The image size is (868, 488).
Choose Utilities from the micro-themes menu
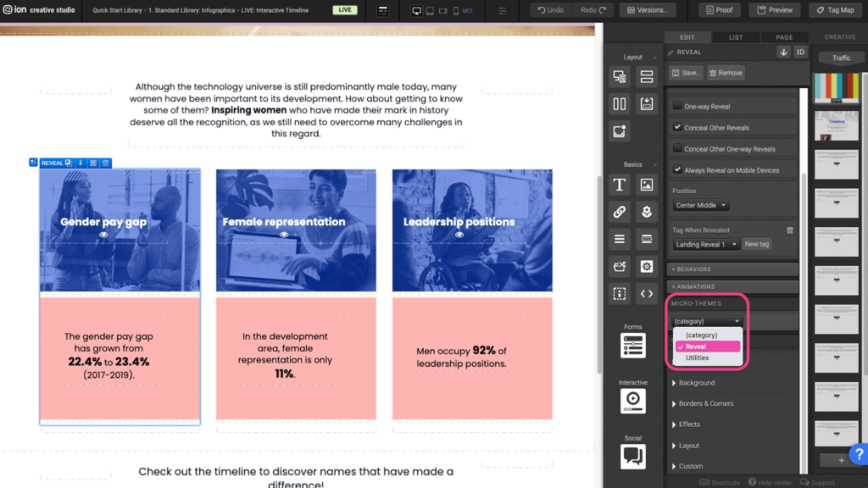click(708, 358)
